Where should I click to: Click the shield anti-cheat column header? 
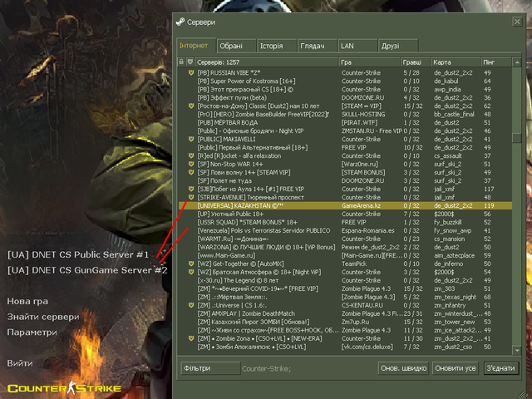(x=190, y=62)
